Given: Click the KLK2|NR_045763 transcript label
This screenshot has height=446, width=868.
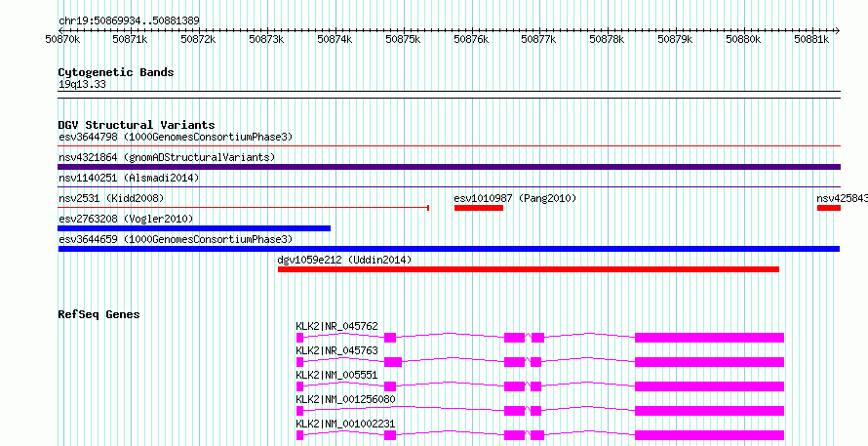Looking at the screenshot, I should coord(336,350).
